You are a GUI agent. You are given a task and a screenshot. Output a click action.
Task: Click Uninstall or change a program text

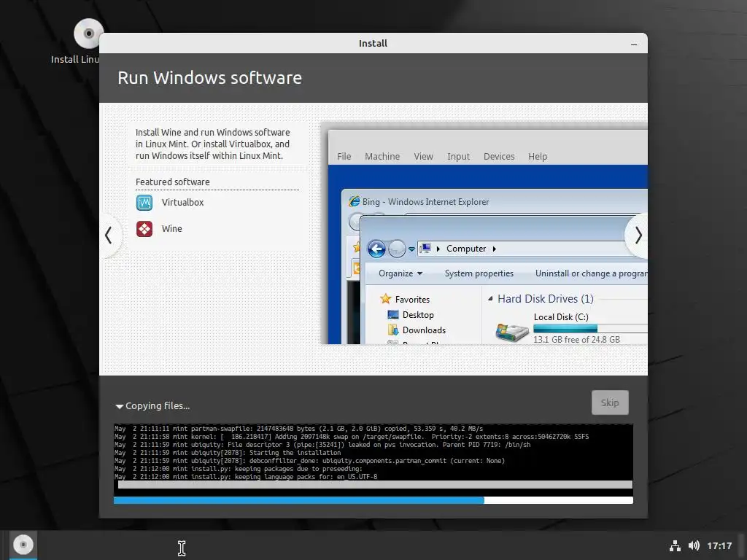coord(591,273)
